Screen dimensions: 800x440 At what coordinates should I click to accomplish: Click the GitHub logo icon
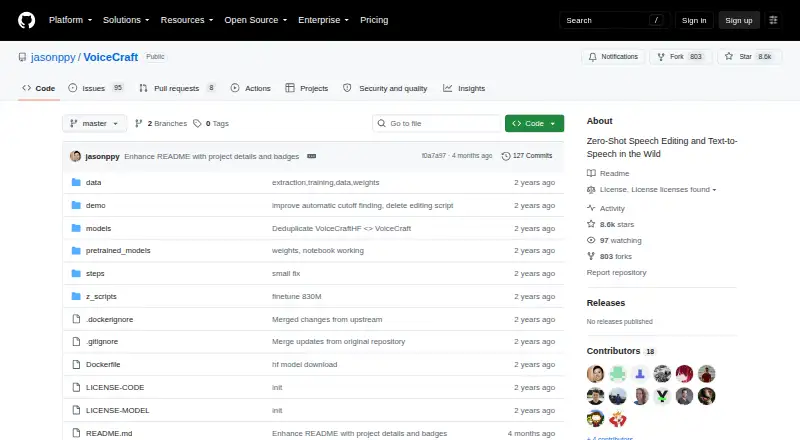(27, 20)
